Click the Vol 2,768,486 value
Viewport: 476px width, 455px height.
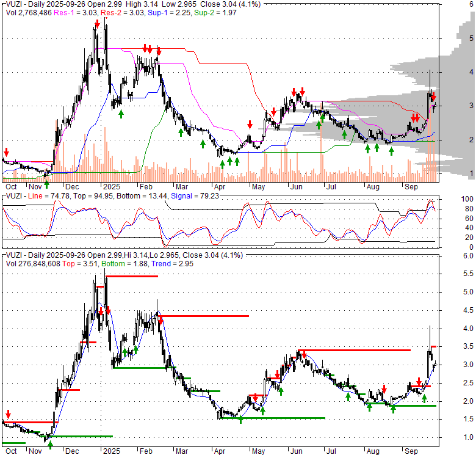[x=29, y=13]
